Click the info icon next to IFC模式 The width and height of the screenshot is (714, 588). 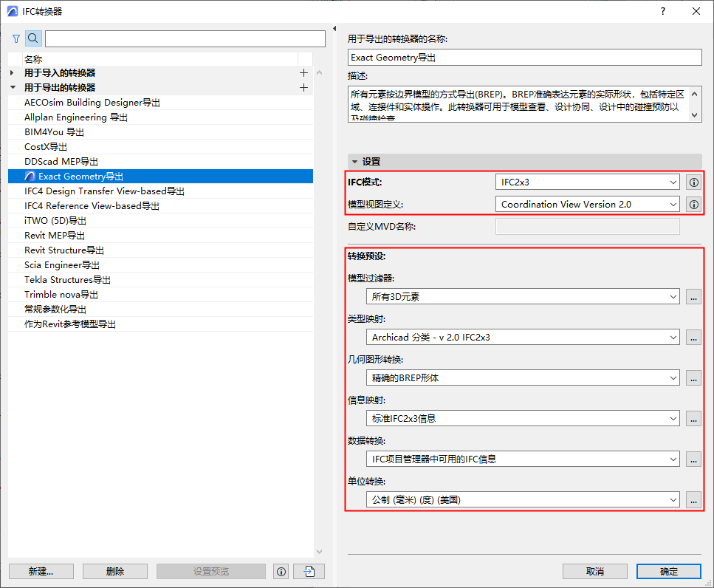693,182
